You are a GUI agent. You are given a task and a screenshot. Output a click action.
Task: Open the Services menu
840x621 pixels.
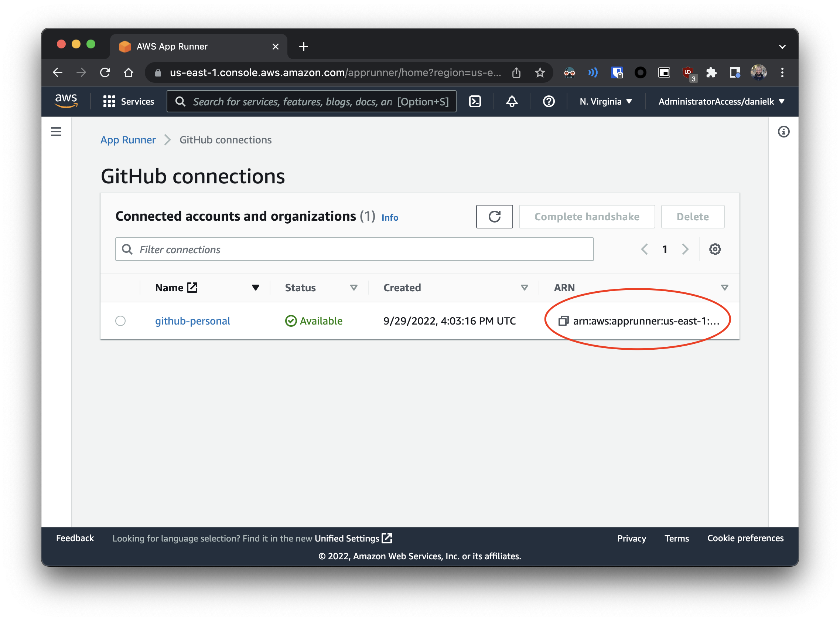click(129, 102)
